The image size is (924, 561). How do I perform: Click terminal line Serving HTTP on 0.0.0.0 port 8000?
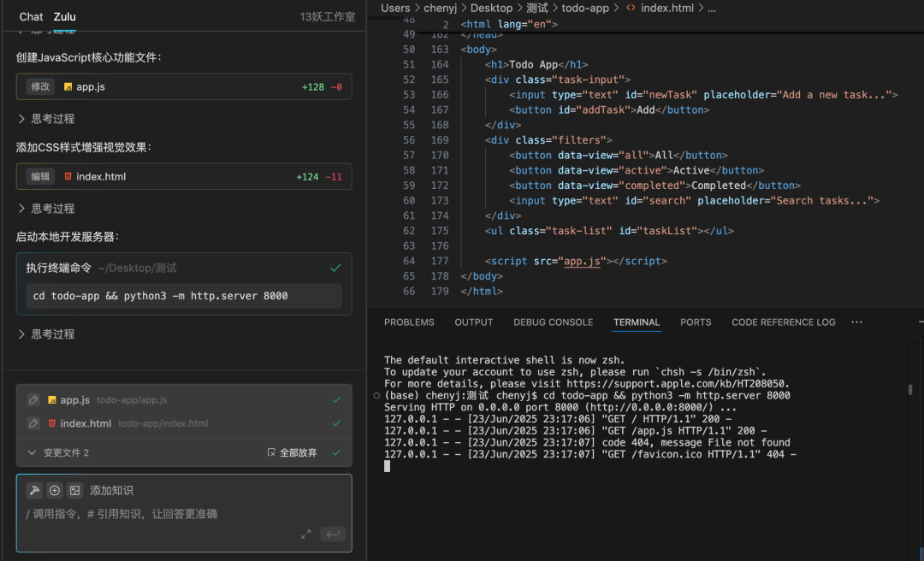click(560, 407)
